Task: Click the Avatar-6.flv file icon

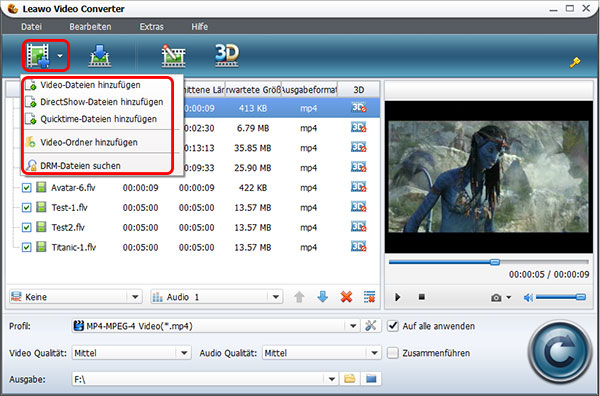Action: [41, 187]
